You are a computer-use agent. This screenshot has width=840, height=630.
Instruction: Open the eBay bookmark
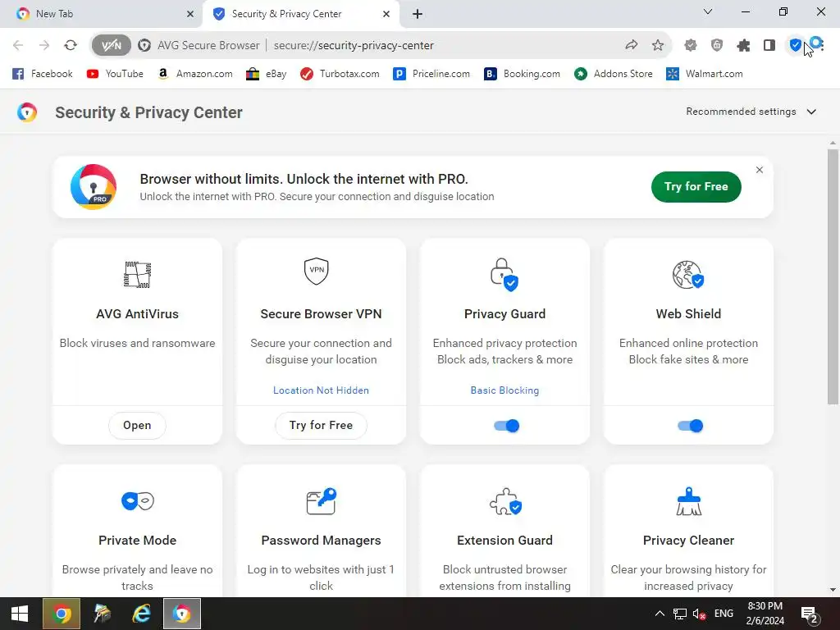click(x=267, y=74)
